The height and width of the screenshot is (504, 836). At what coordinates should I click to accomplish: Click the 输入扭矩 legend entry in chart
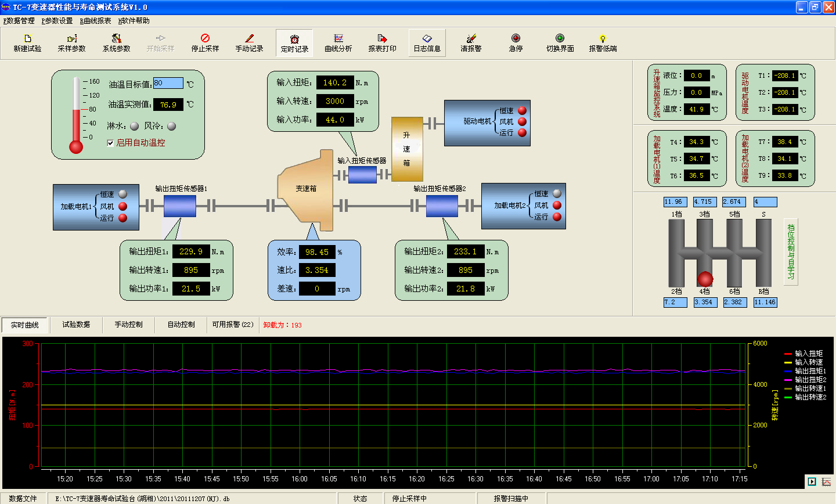(803, 353)
